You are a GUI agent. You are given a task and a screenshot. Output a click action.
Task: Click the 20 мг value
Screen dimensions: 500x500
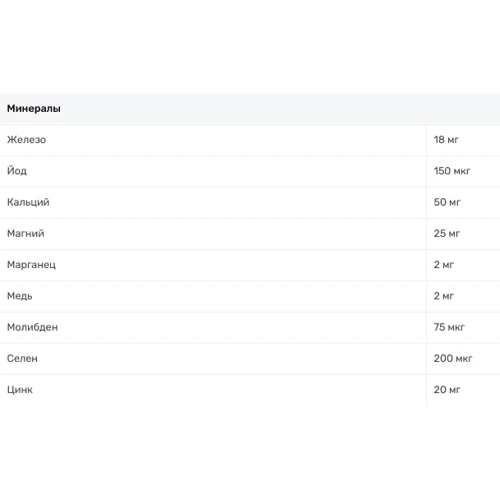tap(447, 389)
